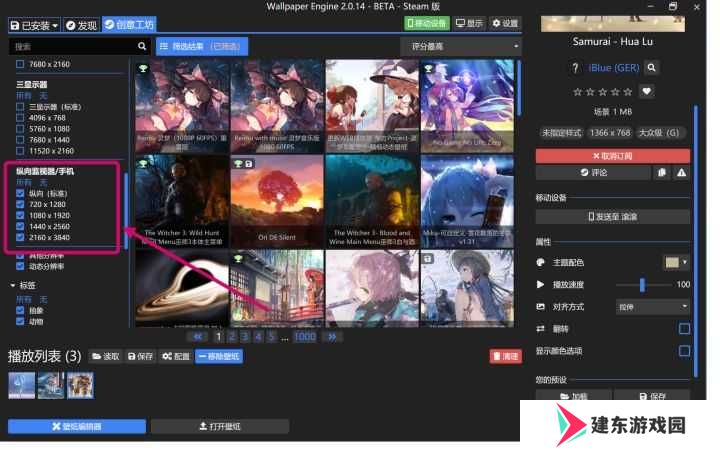Click the first page double-arrow icon
Screen dimensions: 720x450
[197, 337]
